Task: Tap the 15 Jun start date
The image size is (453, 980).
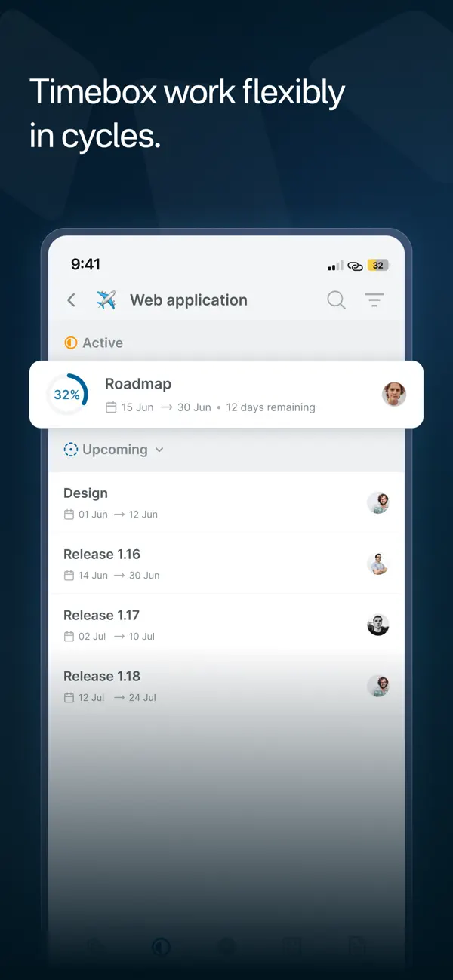Action: click(137, 407)
